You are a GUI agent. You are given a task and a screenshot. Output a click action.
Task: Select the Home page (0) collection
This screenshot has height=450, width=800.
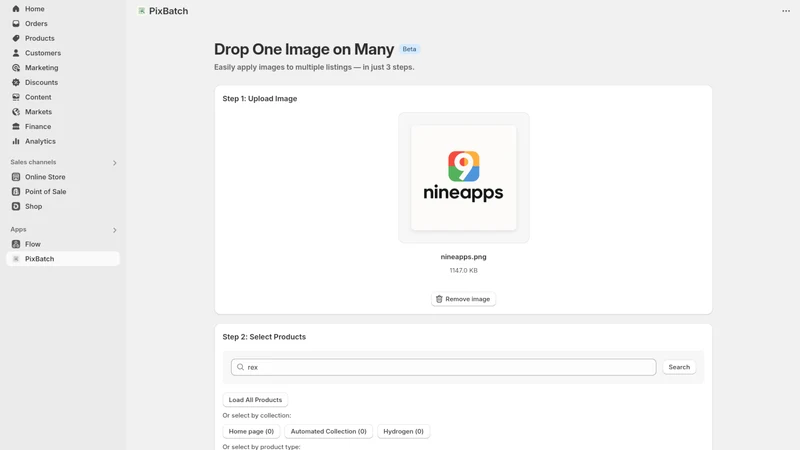pos(251,431)
